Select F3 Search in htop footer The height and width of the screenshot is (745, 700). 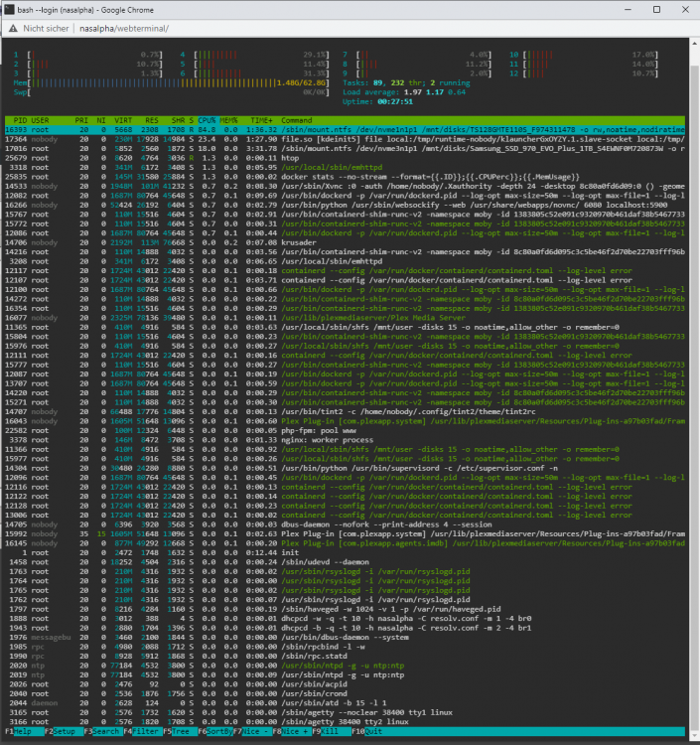101,731
